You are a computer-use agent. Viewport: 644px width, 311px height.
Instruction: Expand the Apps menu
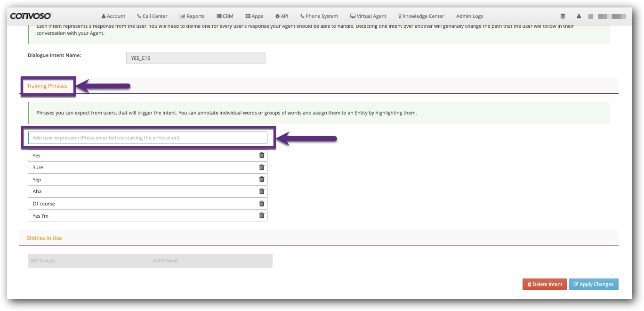(254, 16)
